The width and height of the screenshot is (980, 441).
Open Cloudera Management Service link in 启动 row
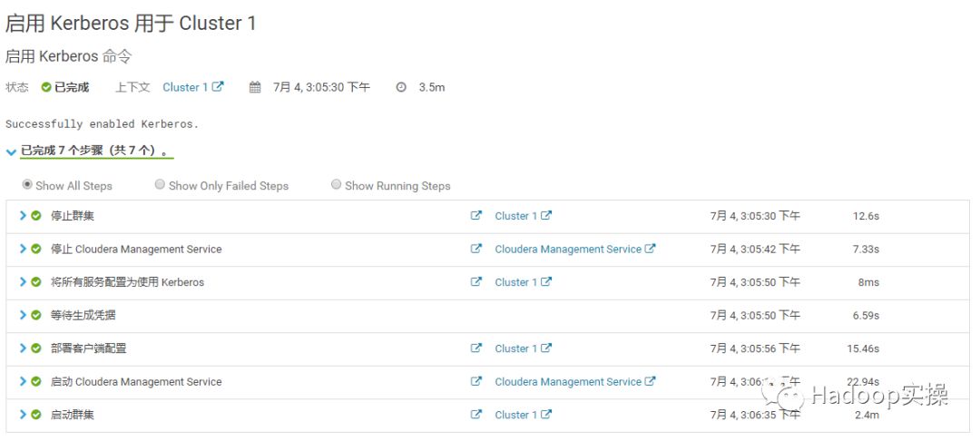[x=568, y=382]
